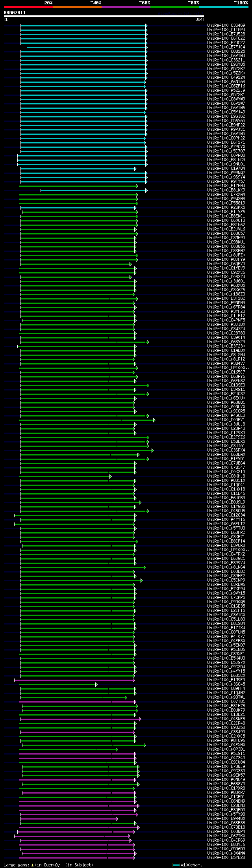The height and width of the screenshot is (868, 252).
Task: Select the UniRef100_B9GIG2 label
Action: click(x=226, y=117)
